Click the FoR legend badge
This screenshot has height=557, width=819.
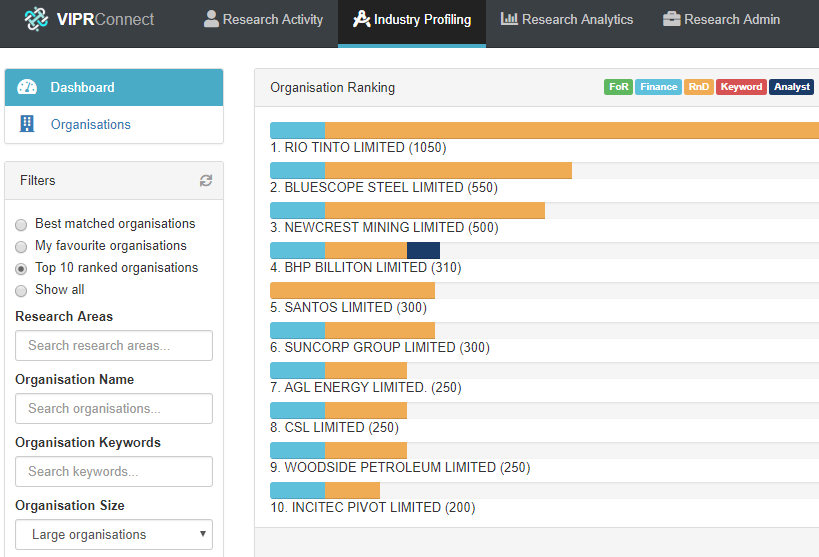[x=618, y=87]
